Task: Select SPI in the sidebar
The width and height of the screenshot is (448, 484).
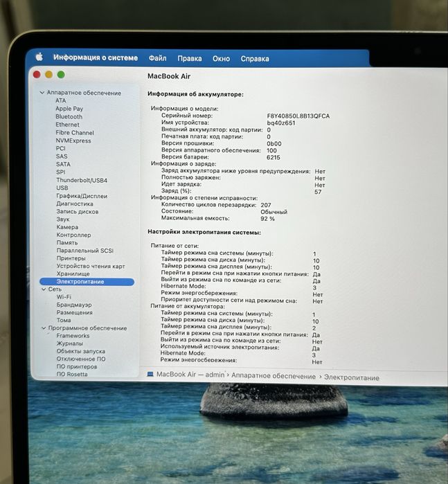Action: [61, 172]
